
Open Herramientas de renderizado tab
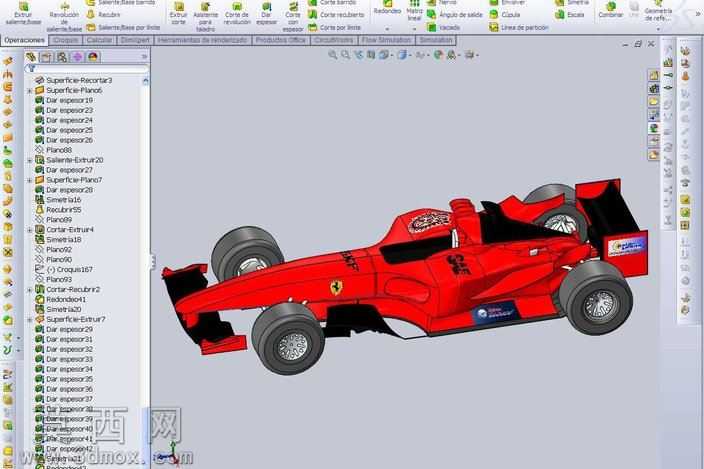click(x=202, y=40)
